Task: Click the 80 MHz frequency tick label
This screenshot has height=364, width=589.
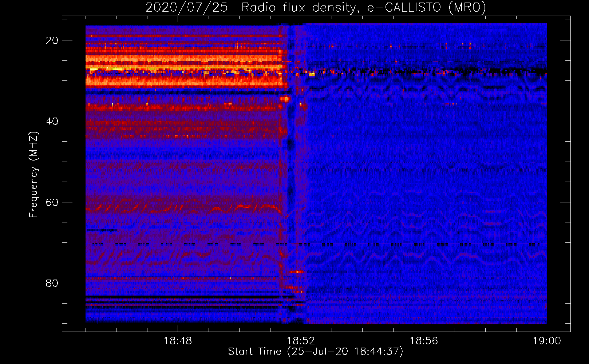Action: coord(52,283)
